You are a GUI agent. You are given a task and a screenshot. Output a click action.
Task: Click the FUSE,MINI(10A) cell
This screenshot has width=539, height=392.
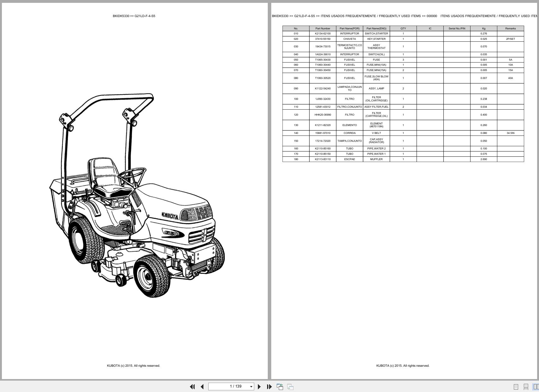coord(376,65)
